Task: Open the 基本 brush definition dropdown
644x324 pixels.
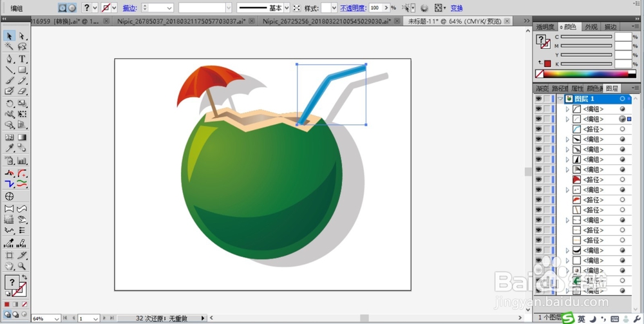Action: click(287, 8)
